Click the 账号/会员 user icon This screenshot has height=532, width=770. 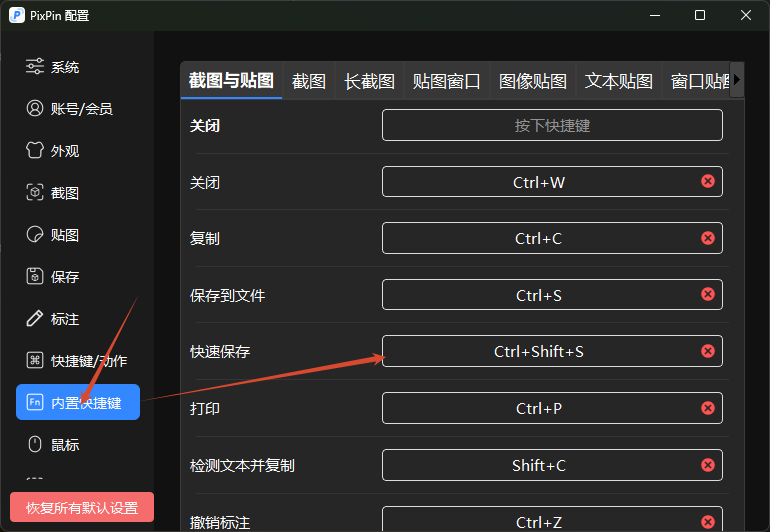tap(35, 108)
